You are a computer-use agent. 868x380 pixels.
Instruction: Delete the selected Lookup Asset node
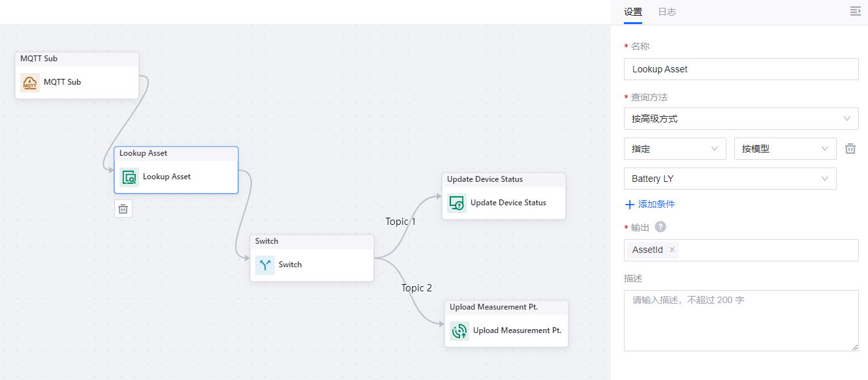[123, 209]
